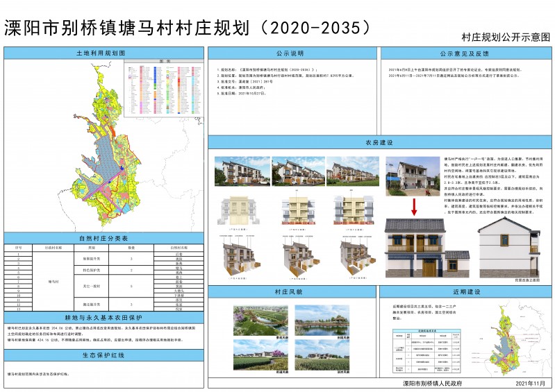Select the sentence mentioning 424.16 公顷
The image size is (555, 392).
95,340
